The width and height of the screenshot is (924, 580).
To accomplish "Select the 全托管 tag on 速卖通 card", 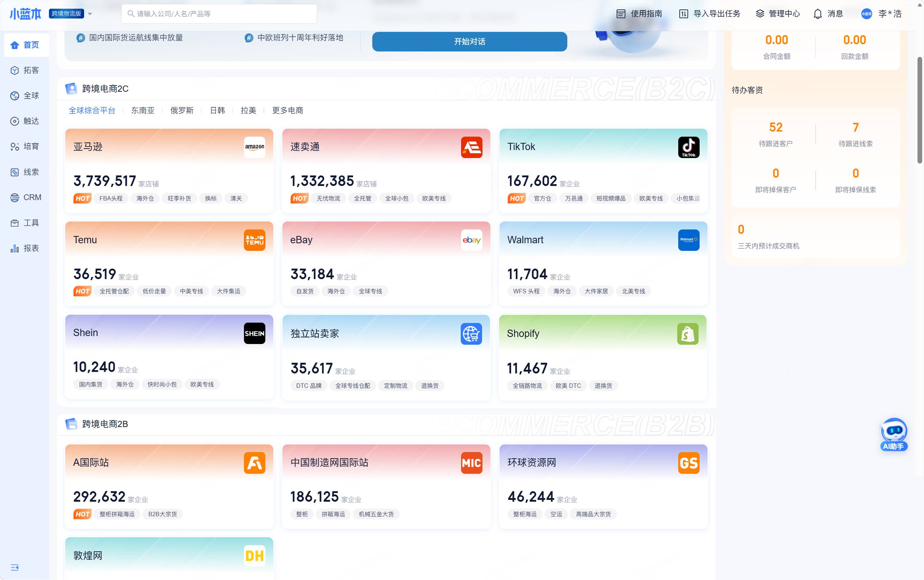I will click(x=362, y=198).
